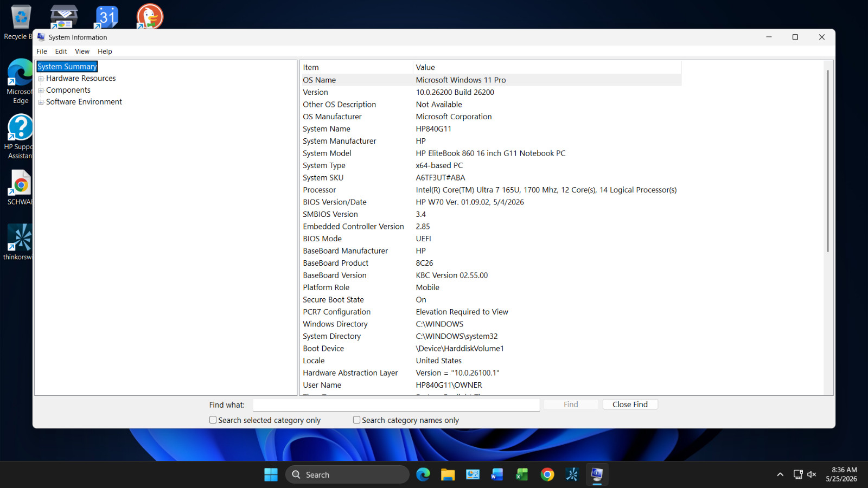Viewport: 868px width, 488px height.
Task: Open thinkorswim from the taskbar
Action: [x=572, y=474]
